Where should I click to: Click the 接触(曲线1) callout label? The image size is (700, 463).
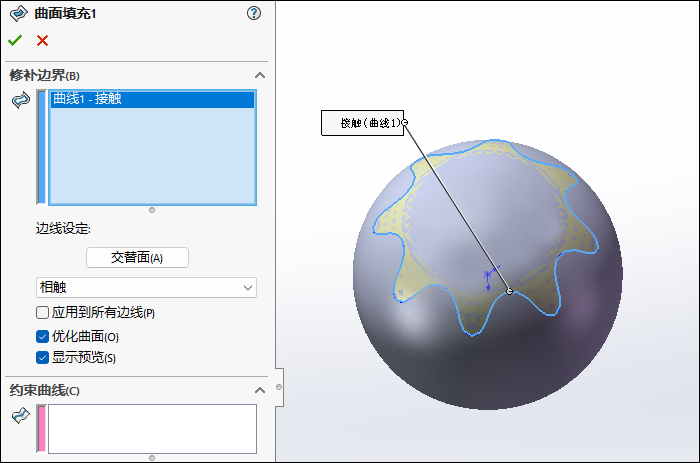coord(361,123)
